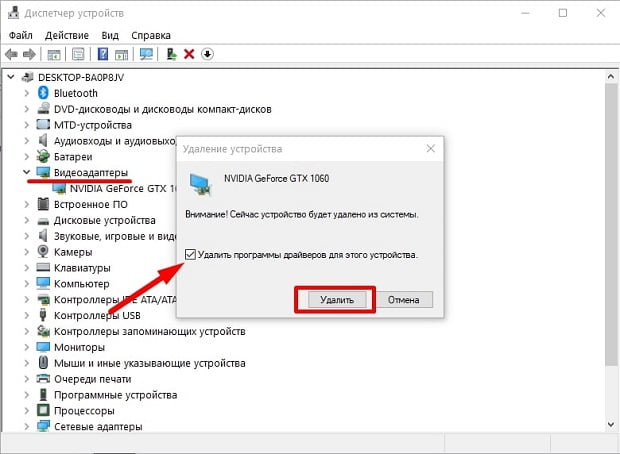The height and width of the screenshot is (454, 620).
Task: Click the Камеры webcam icon
Action: [43, 252]
